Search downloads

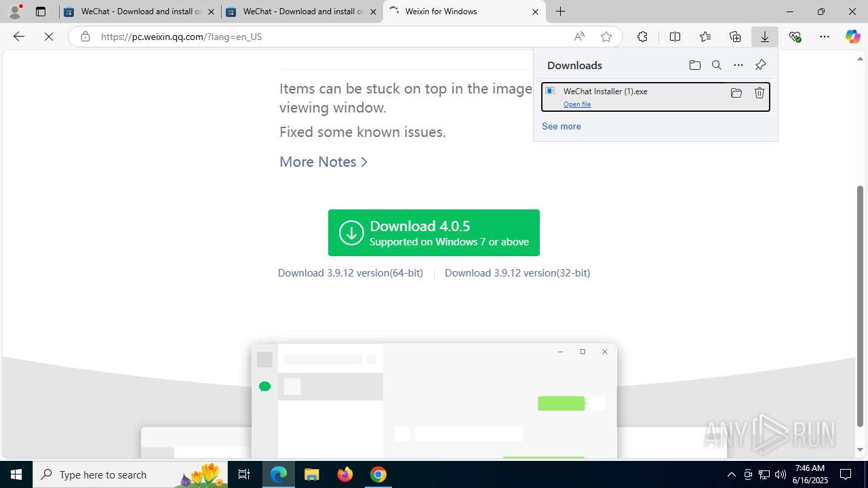(716, 65)
